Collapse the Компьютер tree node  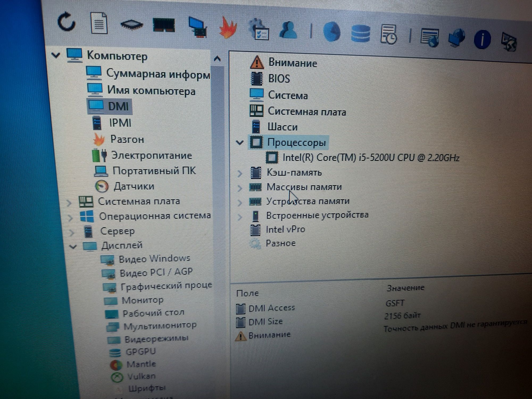(x=55, y=55)
